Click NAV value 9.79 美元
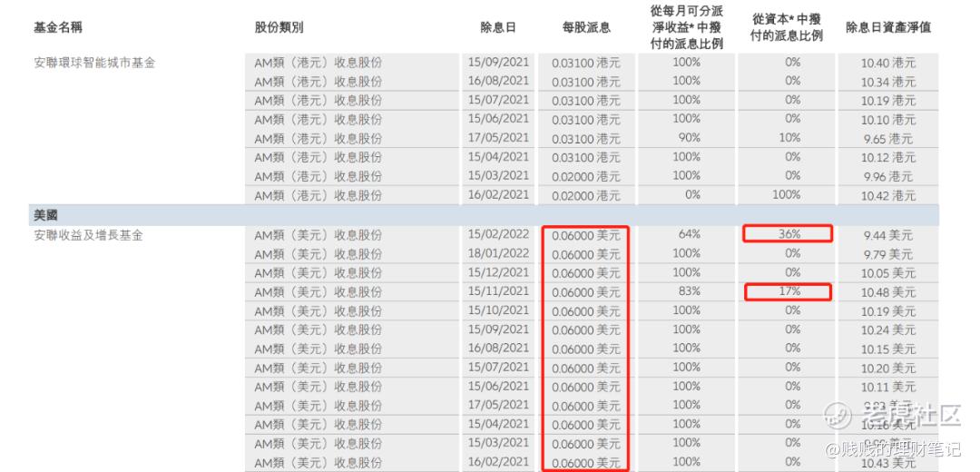Image resolution: width=980 pixels, height=472 pixels. pyautogui.click(x=888, y=254)
